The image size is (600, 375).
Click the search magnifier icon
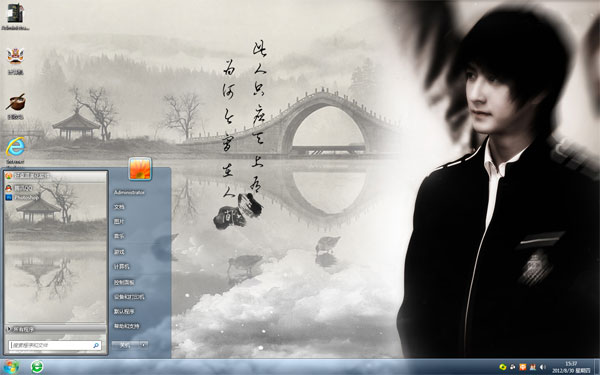(96, 345)
